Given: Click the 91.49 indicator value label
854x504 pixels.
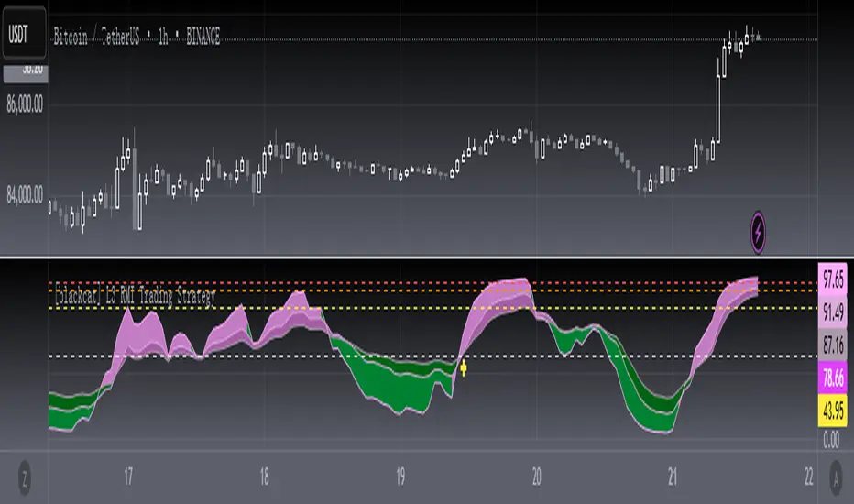Looking at the screenshot, I should click(833, 312).
